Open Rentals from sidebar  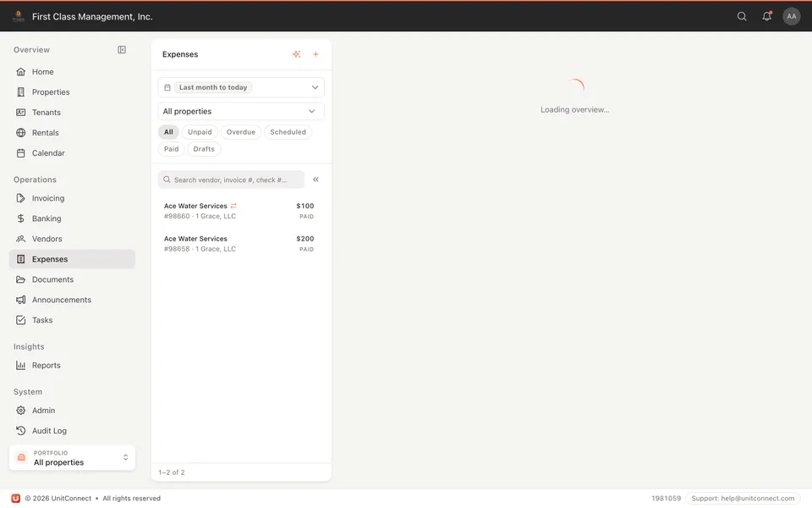72,133
